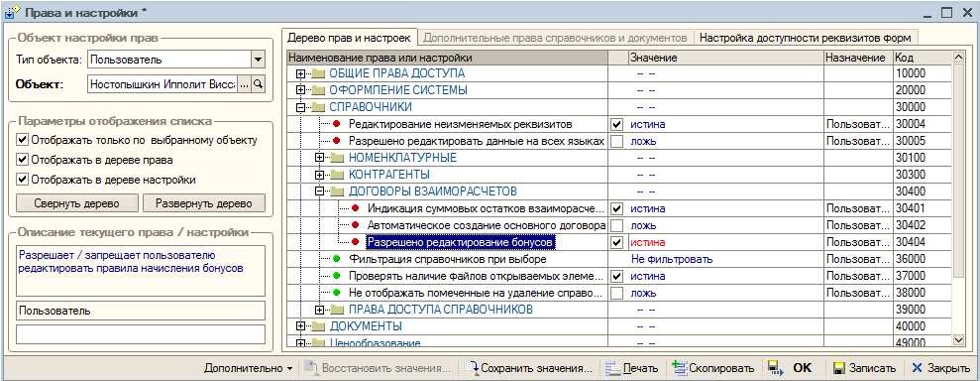This screenshot has width=980, height=381.
Task: Collapse the СПРАВОЧНИКИ node
Action: (x=301, y=107)
